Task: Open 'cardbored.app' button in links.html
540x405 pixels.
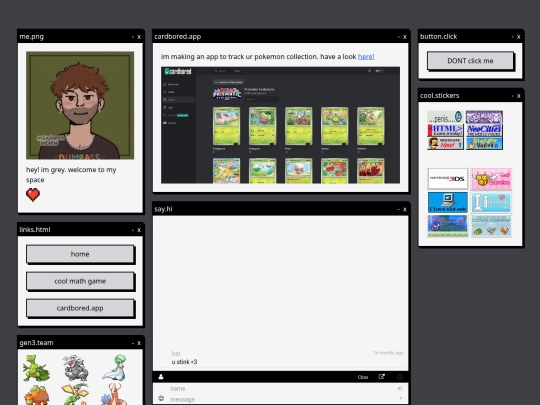Action: click(x=80, y=308)
